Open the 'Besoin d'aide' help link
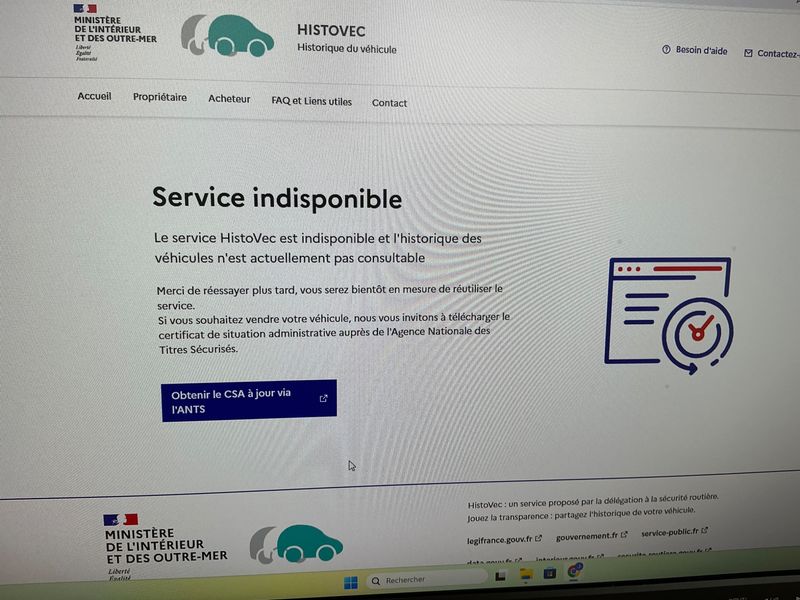Screen dimensions: 800x600 694,50
